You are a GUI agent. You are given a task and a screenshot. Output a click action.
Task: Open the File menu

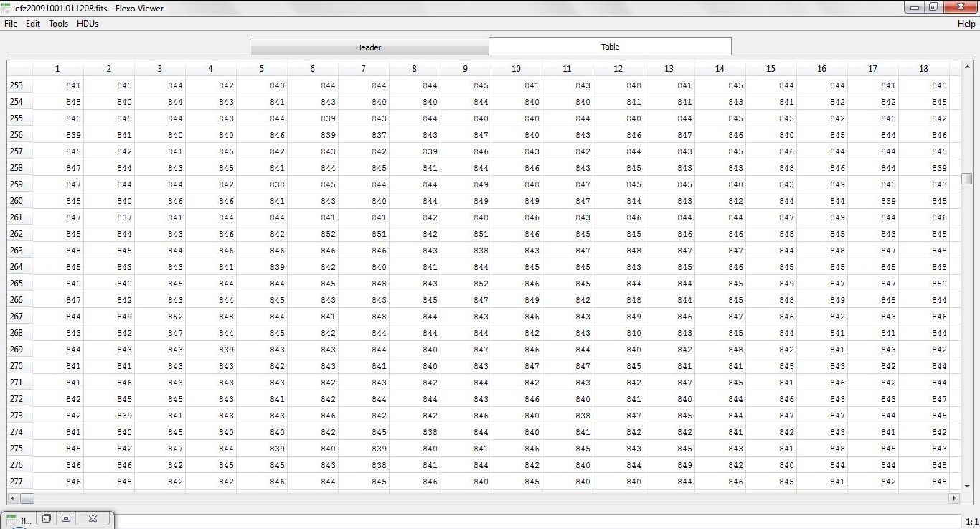(11, 24)
